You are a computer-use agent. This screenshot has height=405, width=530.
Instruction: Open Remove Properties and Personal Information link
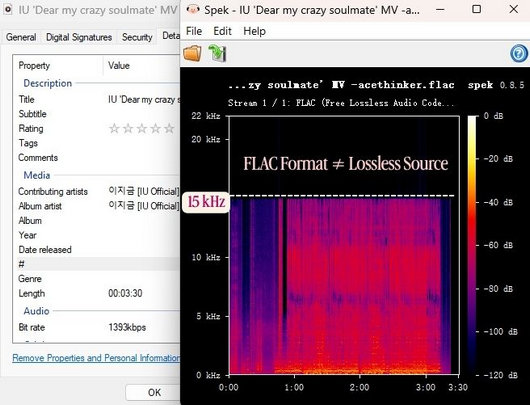[96, 358]
